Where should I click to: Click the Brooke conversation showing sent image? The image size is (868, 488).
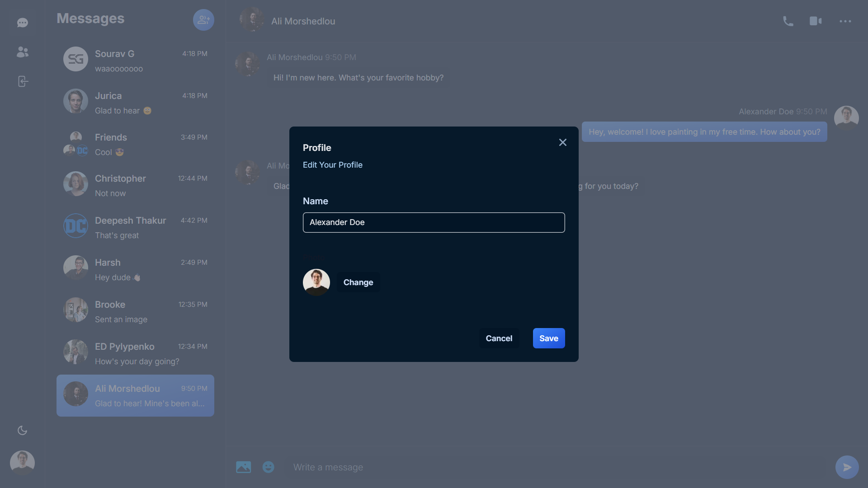pyautogui.click(x=135, y=310)
